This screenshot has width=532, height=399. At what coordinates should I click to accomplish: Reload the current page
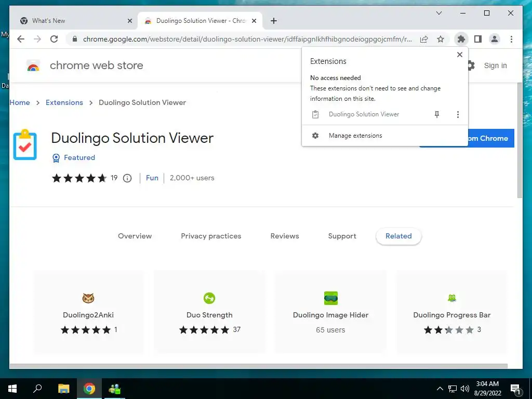pyautogui.click(x=54, y=39)
